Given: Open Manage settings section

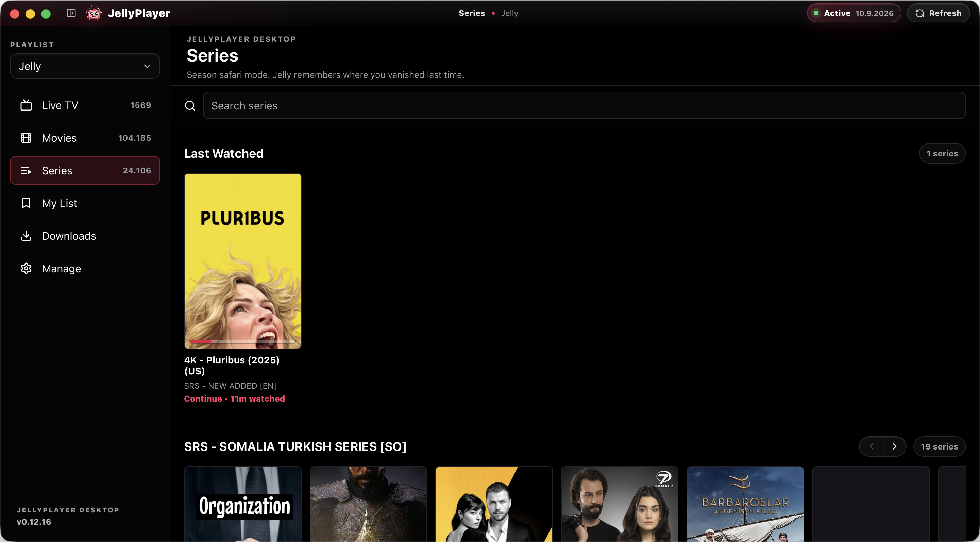Looking at the screenshot, I should (x=85, y=269).
